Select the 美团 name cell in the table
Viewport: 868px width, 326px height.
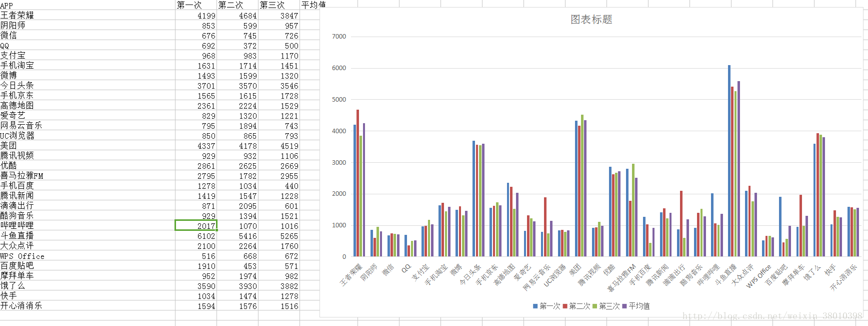(87, 145)
